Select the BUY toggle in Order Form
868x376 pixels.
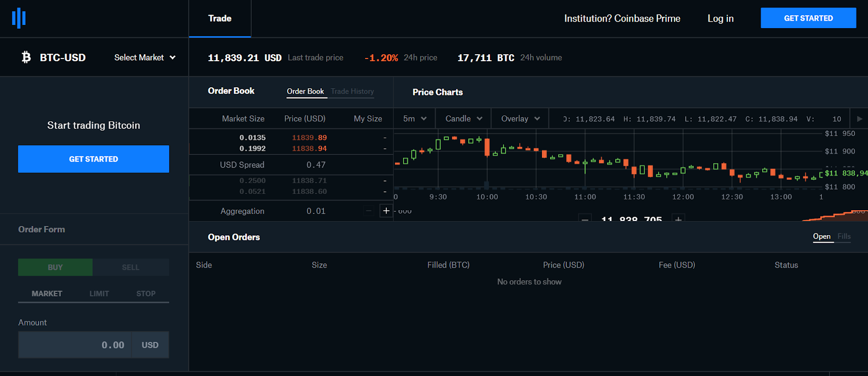[55, 267]
